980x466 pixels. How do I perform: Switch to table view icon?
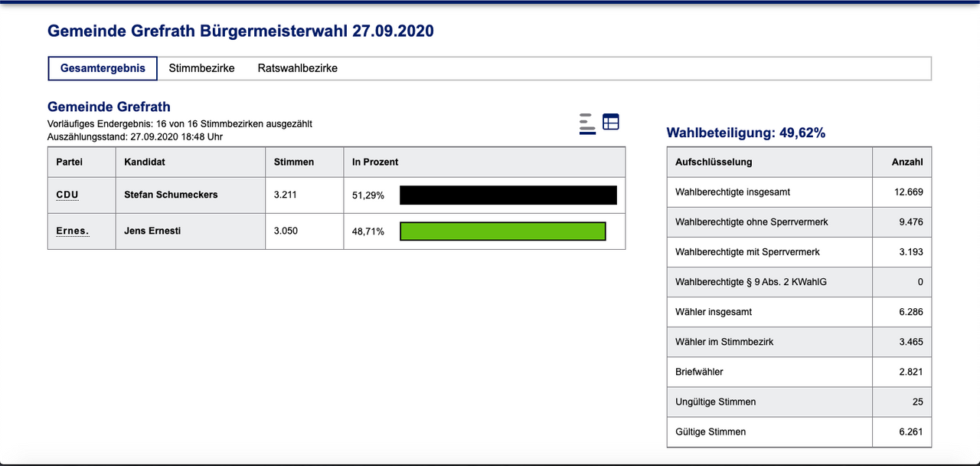[x=610, y=122]
